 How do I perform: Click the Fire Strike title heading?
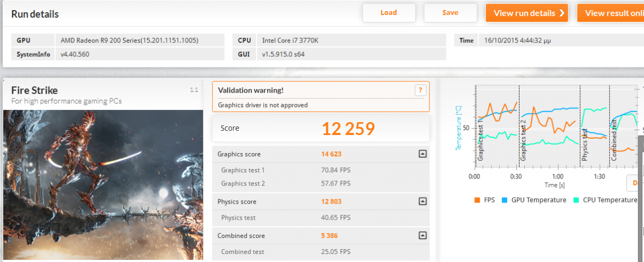point(34,90)
